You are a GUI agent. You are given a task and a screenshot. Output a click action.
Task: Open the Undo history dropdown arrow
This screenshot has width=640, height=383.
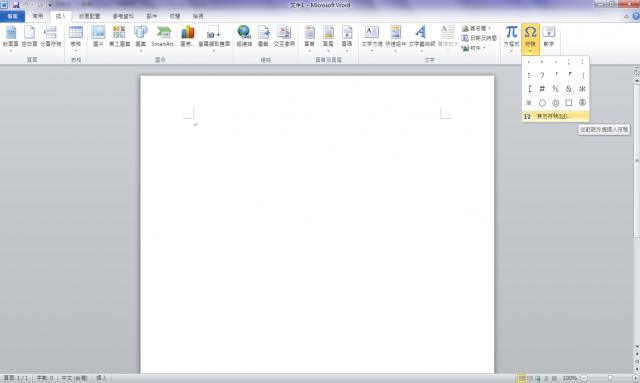pos(32,5)
